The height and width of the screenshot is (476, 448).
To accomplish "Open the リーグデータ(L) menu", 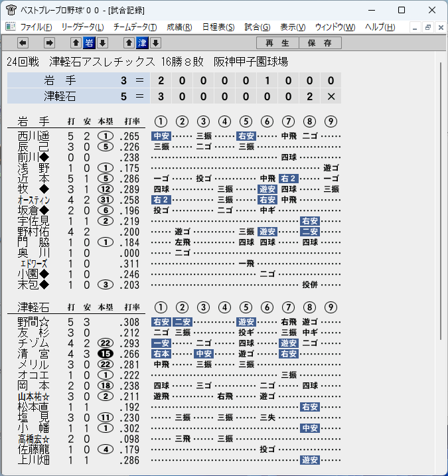I will point(82,27).
